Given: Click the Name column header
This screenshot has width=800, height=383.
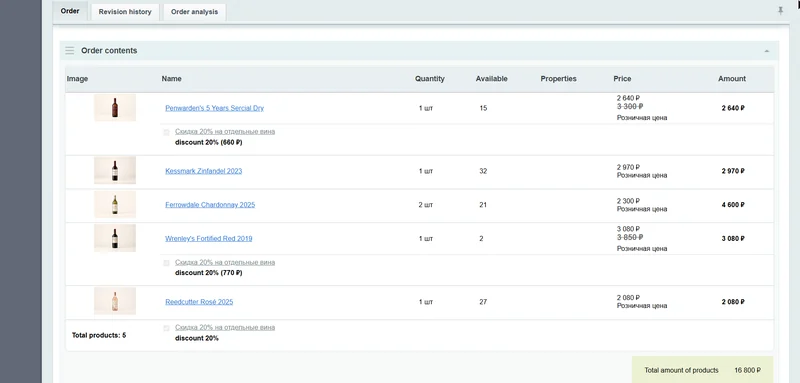Looking at the screenshot, I should 171,79.
